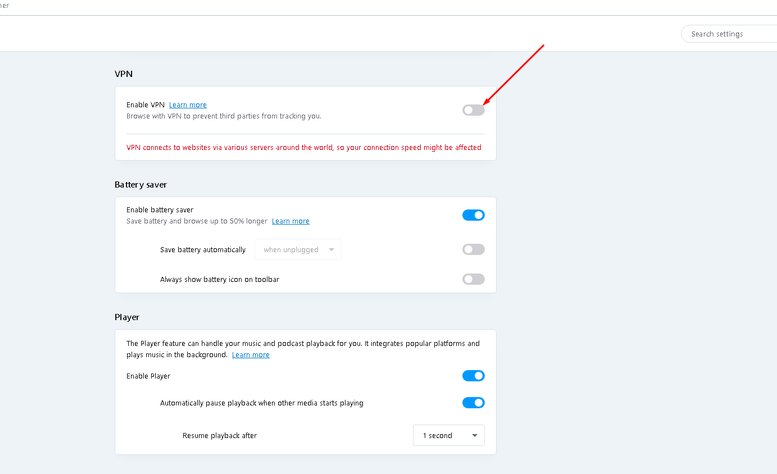Click the 'Enable Player' label text
777x474 pixels.
(148, 376)
